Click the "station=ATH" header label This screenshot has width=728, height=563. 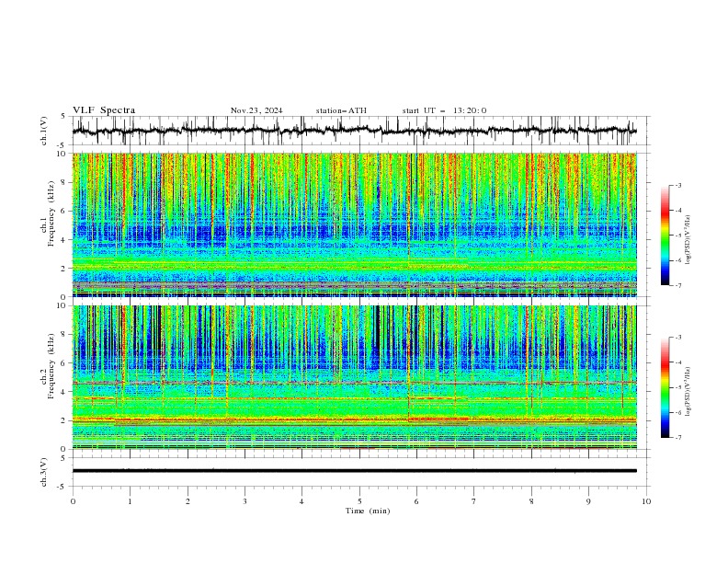pyautogui.click(x=341, y=110)
